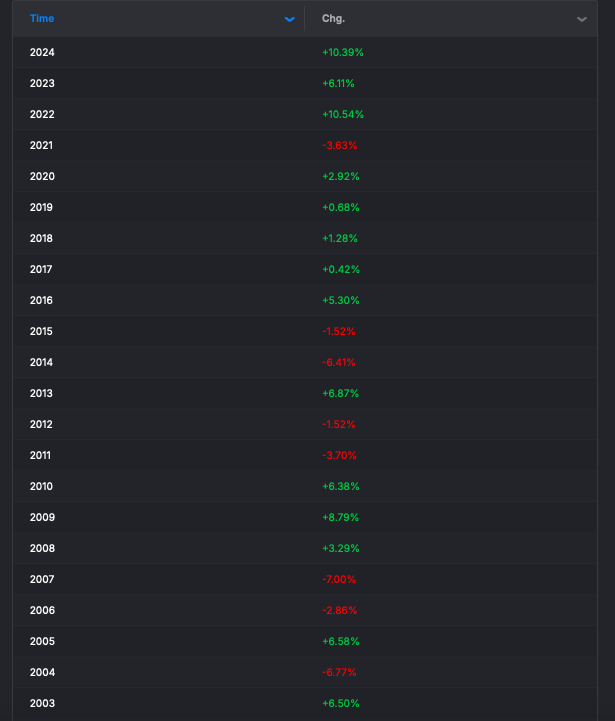Screen dimensions: 615x721
Task: Choose the 2020 row
Action: point(305,176)
